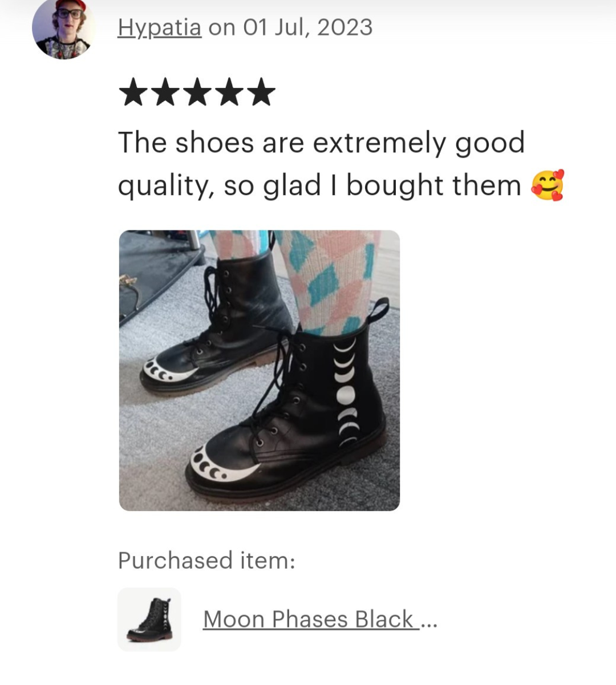Open the purchased item boot thumbnail
Image resolution: width=616 pixels, height=685 pixels.
(x=149, y=620)
